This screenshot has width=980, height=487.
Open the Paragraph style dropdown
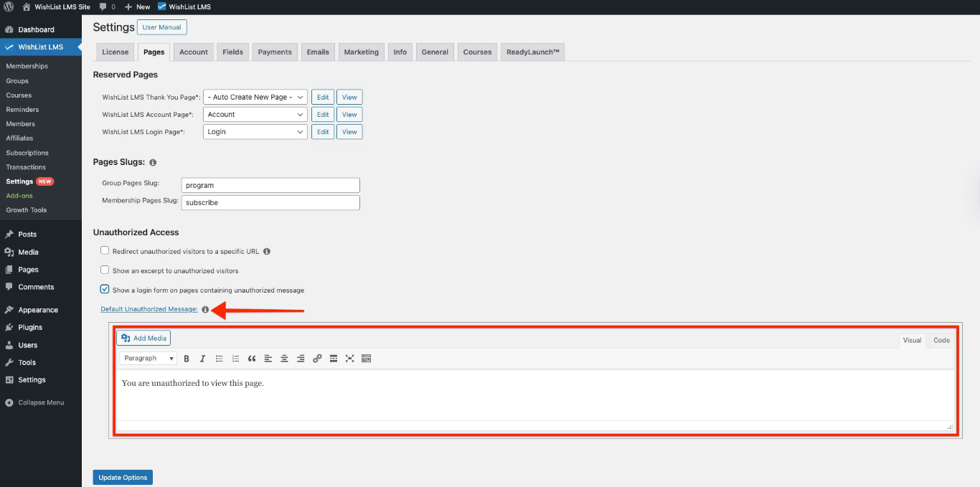click(147, 359)
